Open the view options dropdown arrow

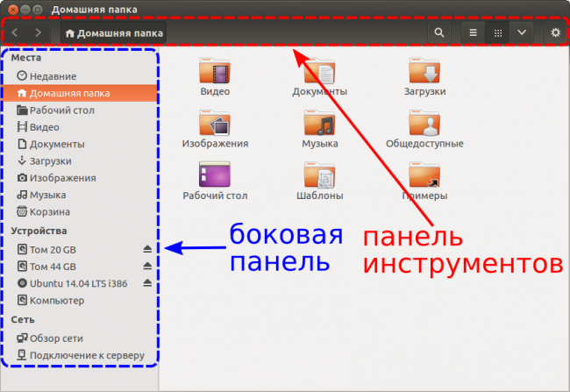pos(522,32)
